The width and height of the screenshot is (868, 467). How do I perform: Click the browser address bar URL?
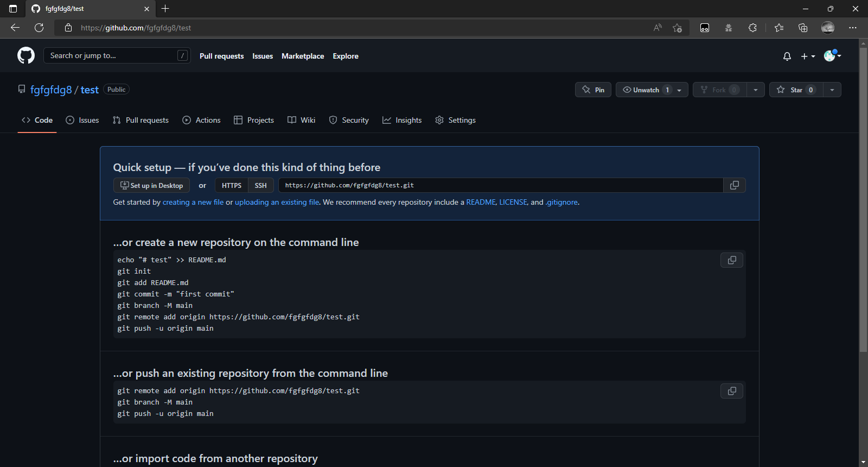(x=136, y=28)
